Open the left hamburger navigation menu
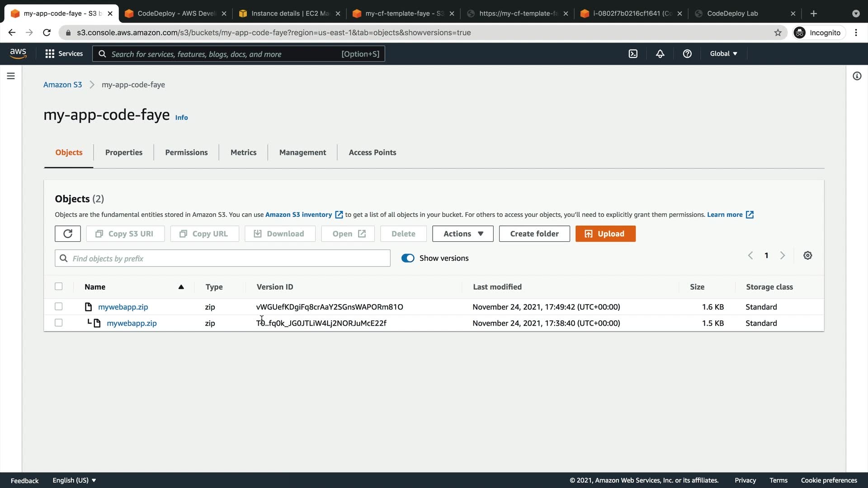Screen dimensions: 868x488 pos(11,76)
